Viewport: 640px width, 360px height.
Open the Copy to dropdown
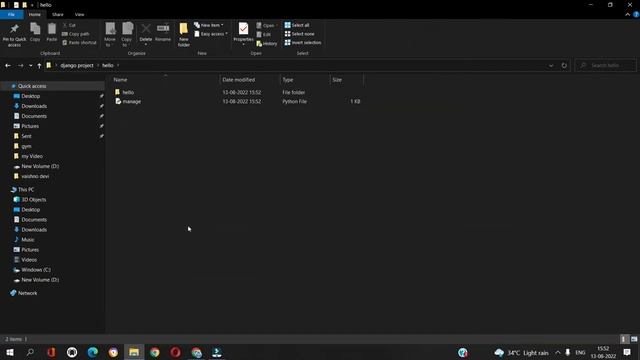click(127, 35)
